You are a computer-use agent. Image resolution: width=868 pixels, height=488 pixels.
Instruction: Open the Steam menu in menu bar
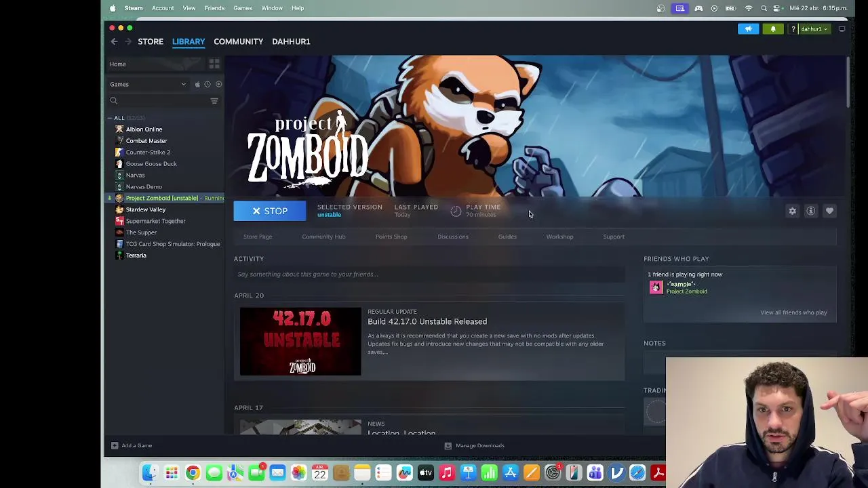tap(134, 8)
